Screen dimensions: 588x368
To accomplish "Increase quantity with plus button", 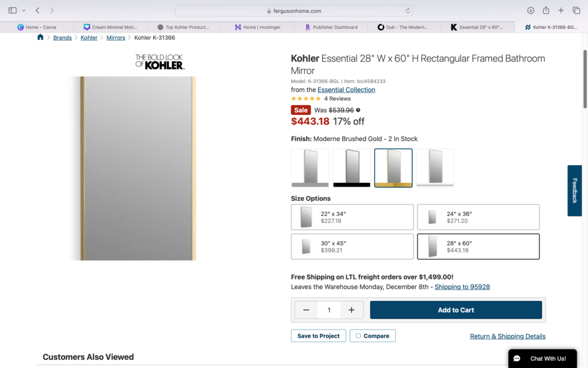I will point(351,310).
